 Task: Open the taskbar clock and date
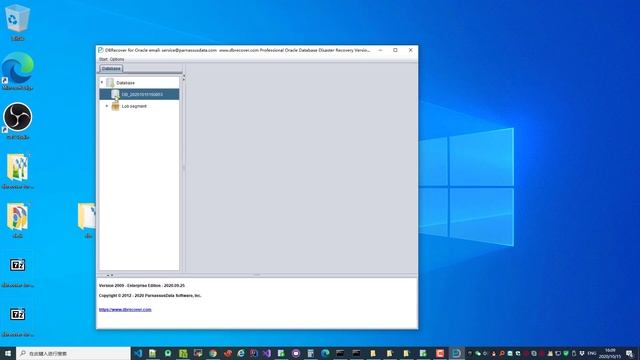click(x=610, y=353)
